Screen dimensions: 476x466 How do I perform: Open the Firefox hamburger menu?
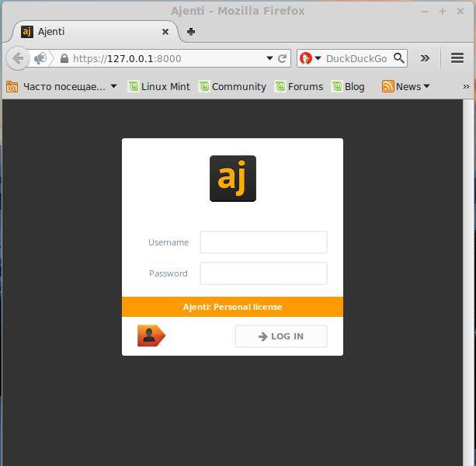[x=457, y=57]
